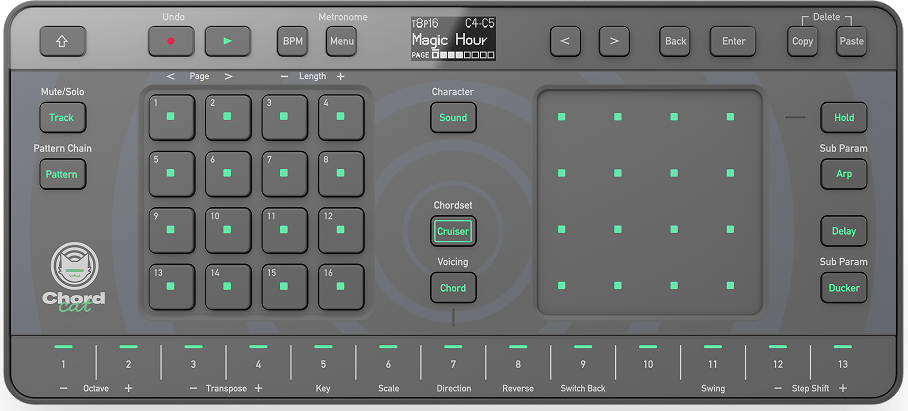
Task: Select the Track mute/solo button
Action: pyautogui.click(x=62, y=117)
